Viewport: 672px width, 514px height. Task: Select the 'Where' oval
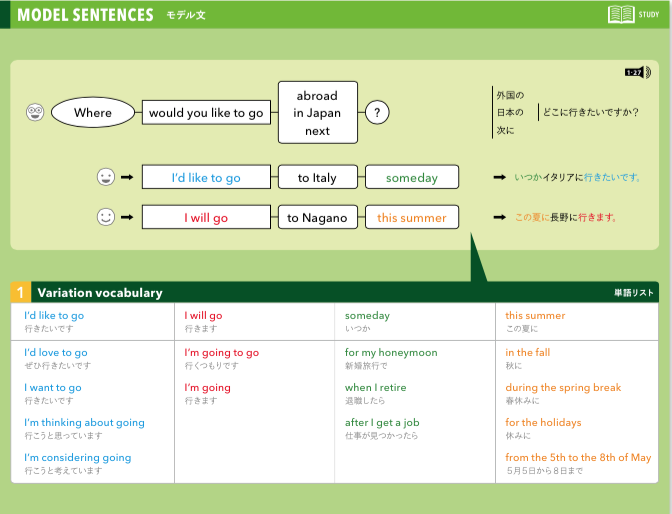(x=93, y=112)
